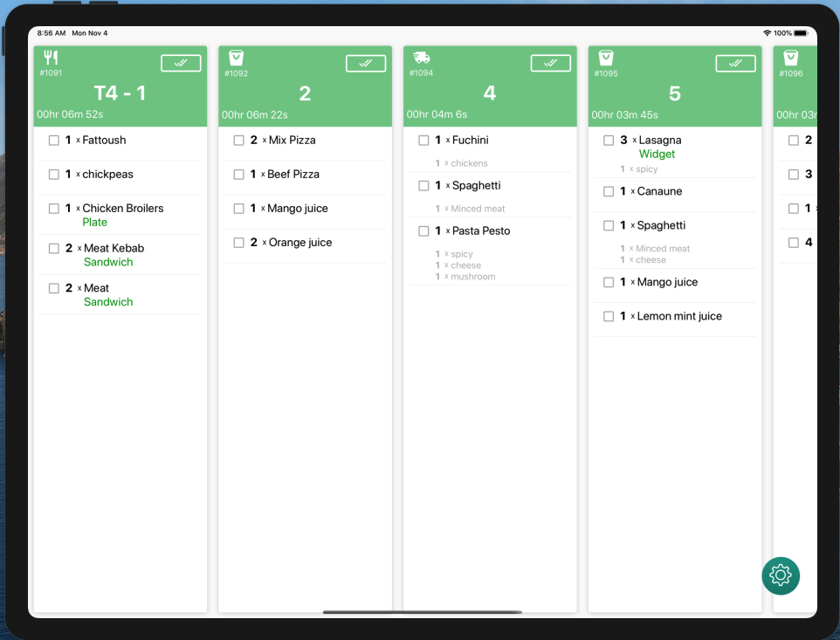This screenshot has height=640, width=840.
Task: Click the Orange juice item name
Action: (300, 243)
